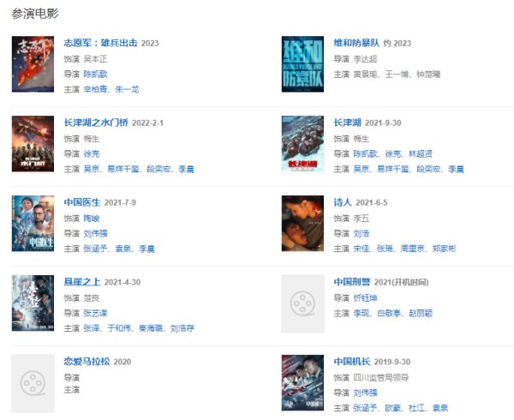Click the 维和防暴队 poster thumbnail
Viewport: 514px width, 420px height.
click(x=302, y=64)
